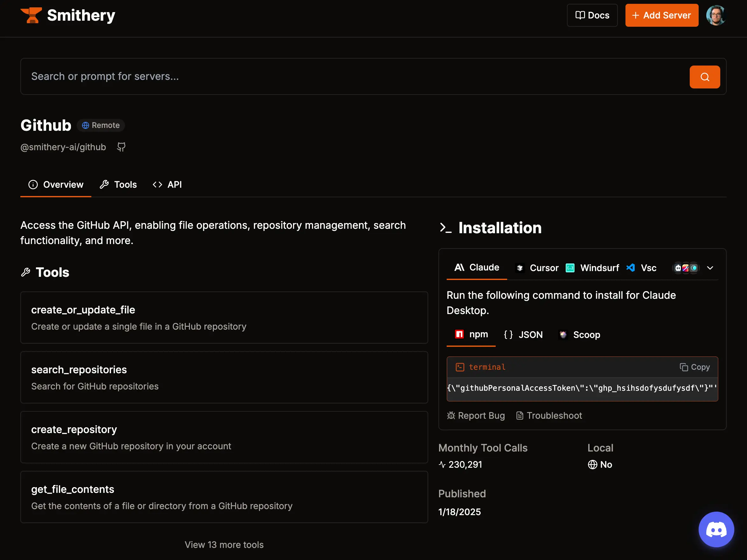Click the Github page title
747x560 pixels.
click(46, 125)
